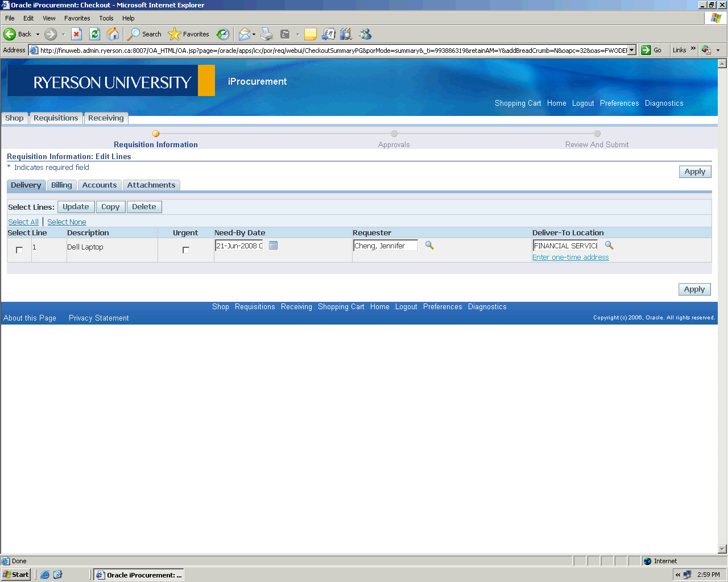Click the Requester search magnifier icon
Image resolution: width=728 pixels, height=582 pixels.
[429, 246]
